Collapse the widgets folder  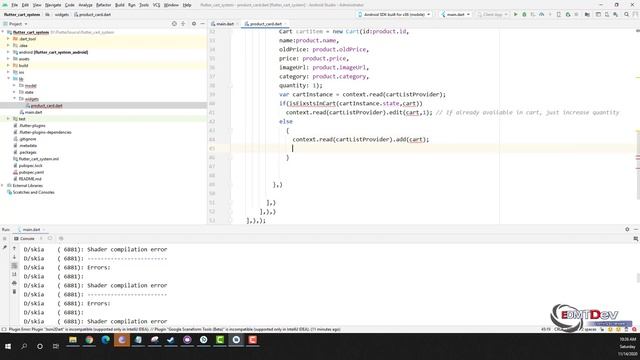click(x=15, y=99)
